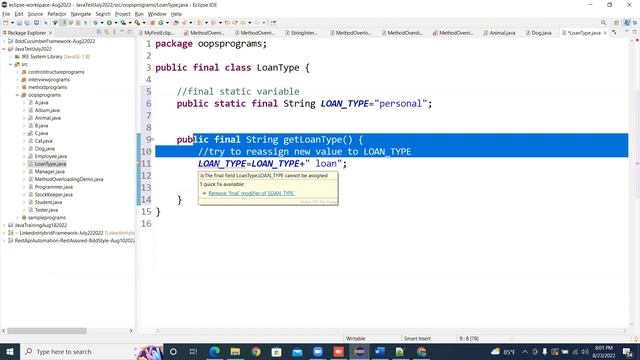Viewport: 640px width, 360px height.
Task: Open File Explorer from the taskbar
Action: (x=235, y=351)
